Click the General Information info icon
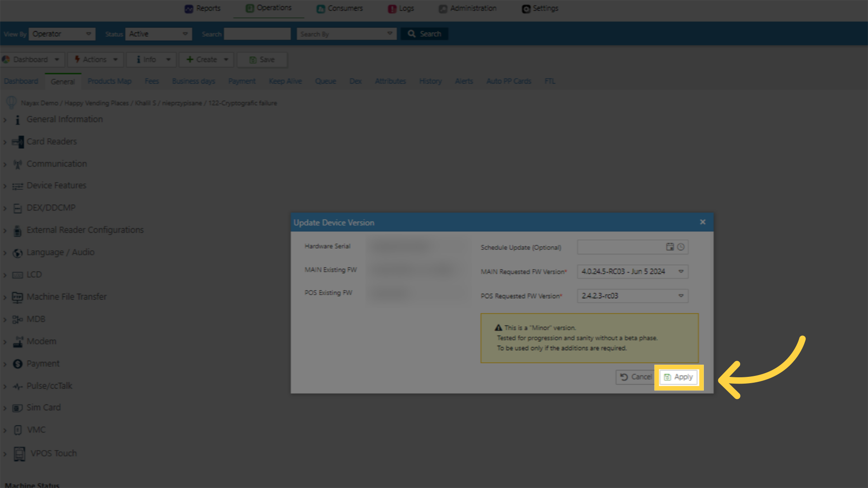Viewport: 868px width, 488px height. pos(18,120)
